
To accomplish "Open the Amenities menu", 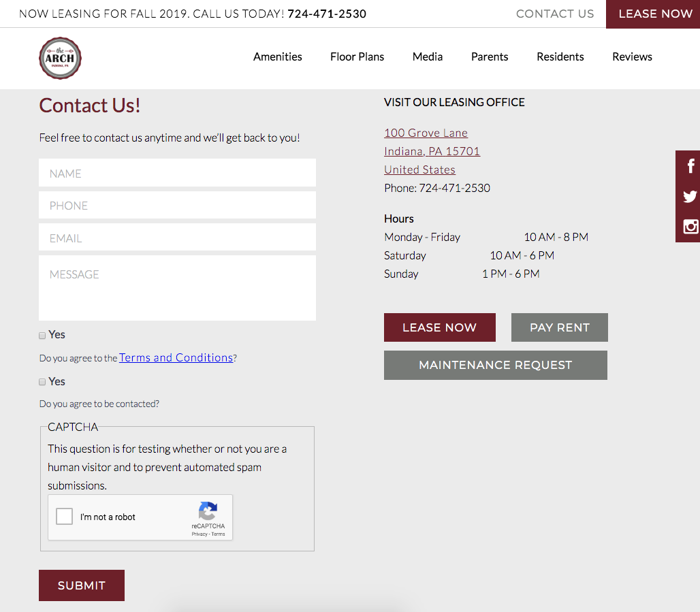I will click(278, 57).
